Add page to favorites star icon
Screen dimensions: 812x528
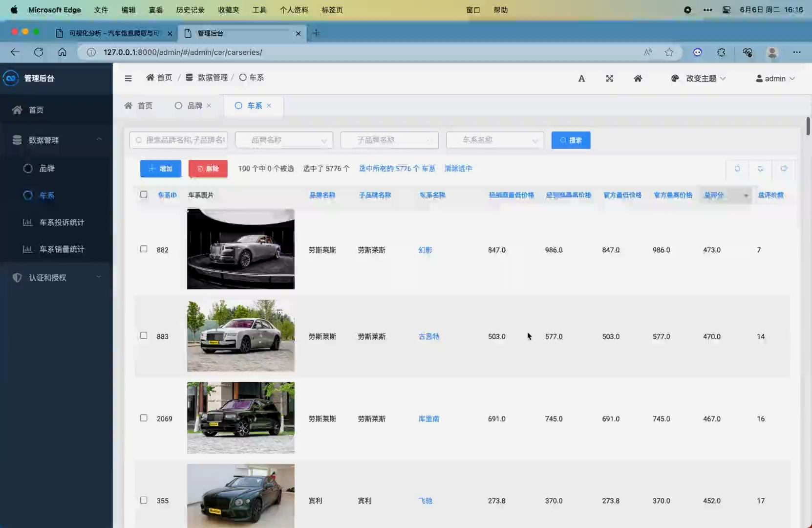tap(669, 52)
